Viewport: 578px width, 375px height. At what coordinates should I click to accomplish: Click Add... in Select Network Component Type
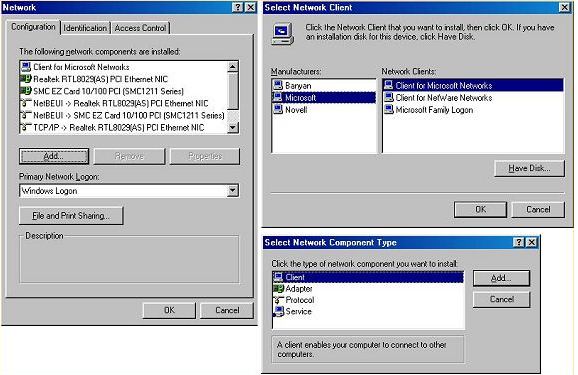(x=501, y=278)
